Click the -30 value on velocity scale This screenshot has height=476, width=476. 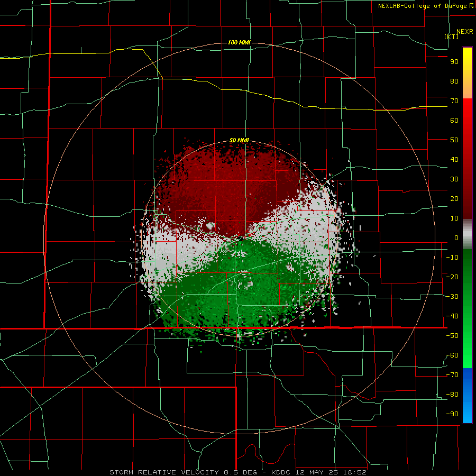452,297
